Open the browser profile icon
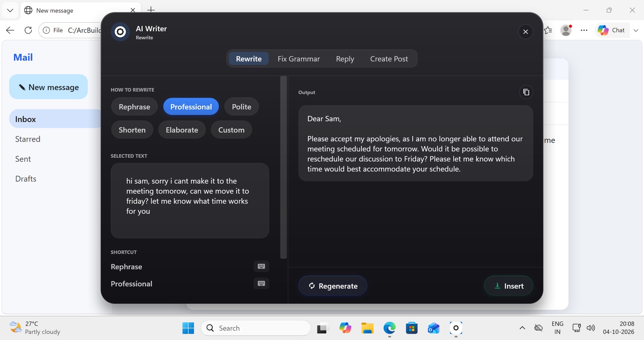 coord(566,30)
